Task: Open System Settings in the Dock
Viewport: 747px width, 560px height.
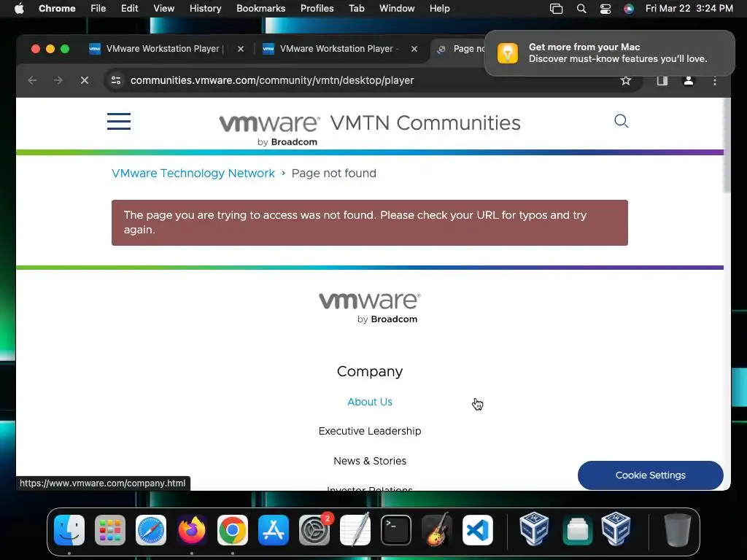Action: (314, 530)
